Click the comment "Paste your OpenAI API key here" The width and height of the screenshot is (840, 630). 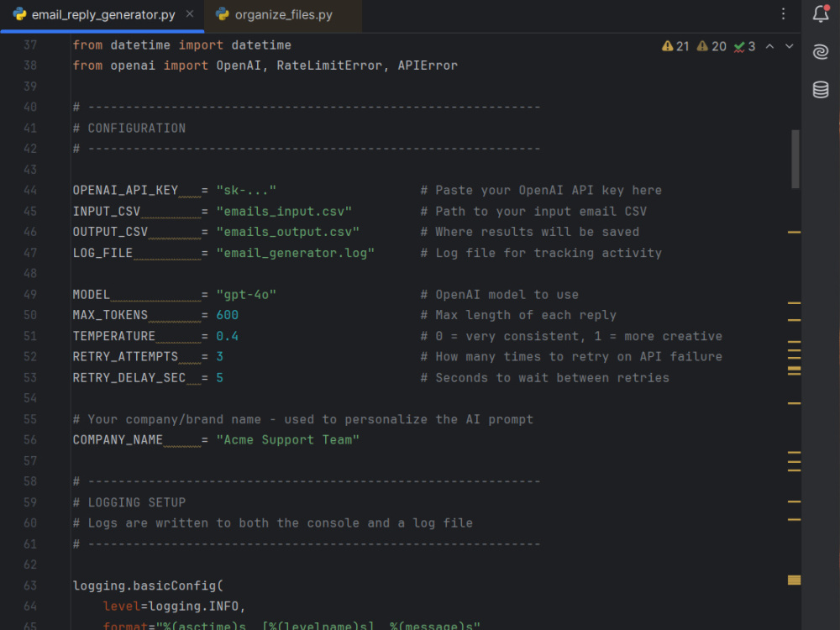coord(548,190)
